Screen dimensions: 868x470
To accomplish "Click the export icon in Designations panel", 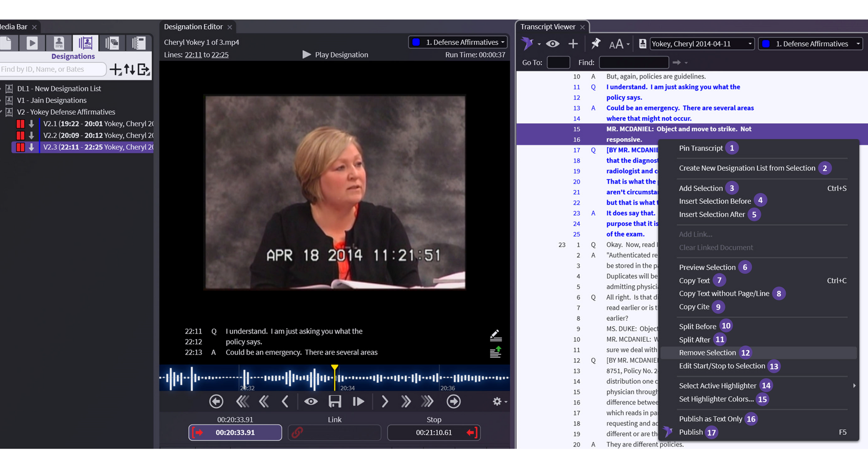I will point(143,69).
